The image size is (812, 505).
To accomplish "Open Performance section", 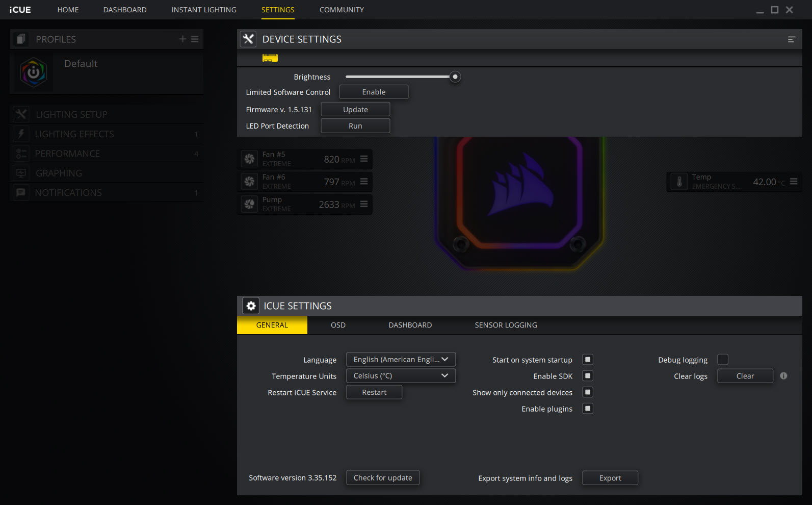I will [x=107, y=154].
